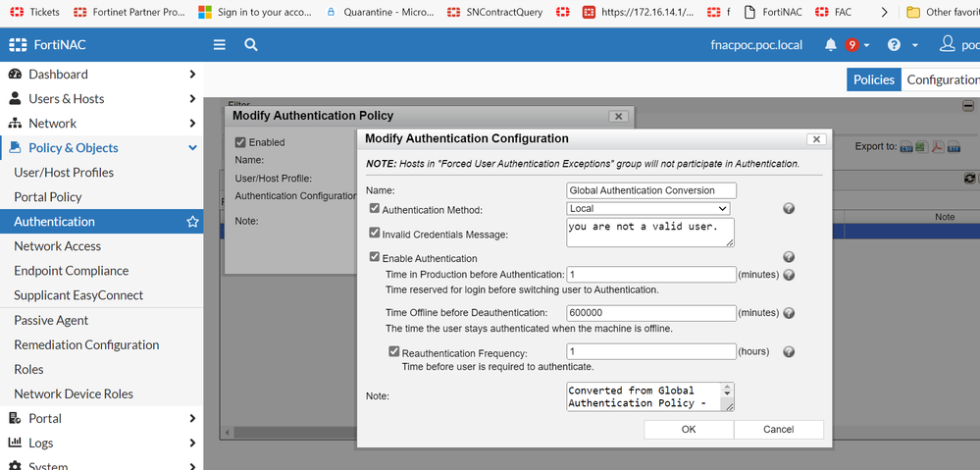Open notifications bell showing 9 alerts
This screenshot has height=470, width=980.
pyautogui.click(x=831, y=45)
